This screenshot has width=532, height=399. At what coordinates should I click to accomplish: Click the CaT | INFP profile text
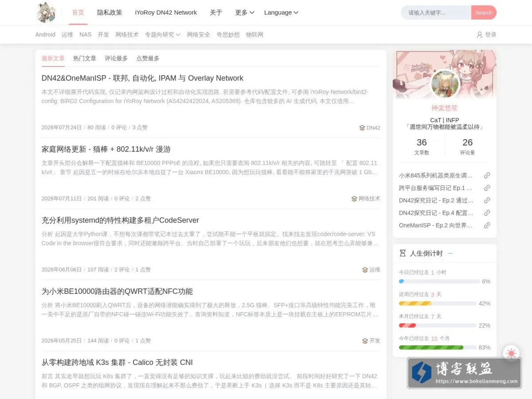pyautogui.click(x=445, y=120)
